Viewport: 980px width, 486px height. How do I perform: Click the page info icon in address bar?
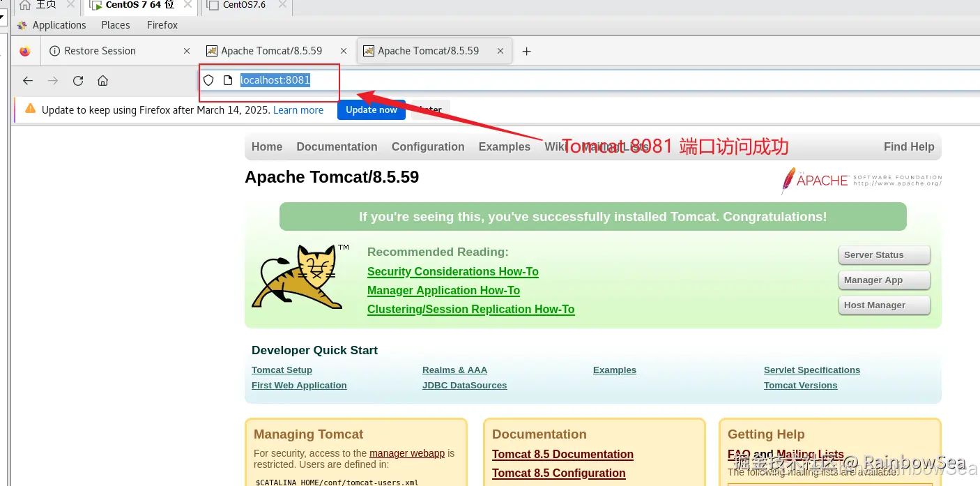[x=227, y=80]
